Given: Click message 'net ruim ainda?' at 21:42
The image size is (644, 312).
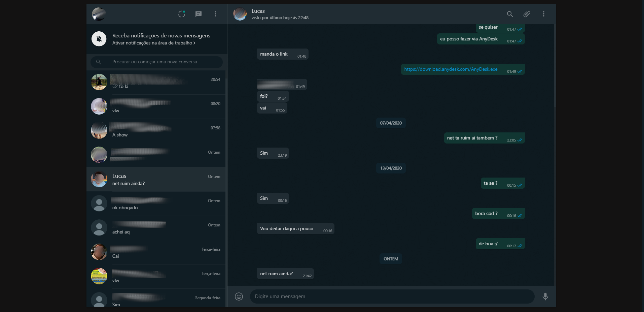Looking at the screenshot, I should click(x=285, y=274).
